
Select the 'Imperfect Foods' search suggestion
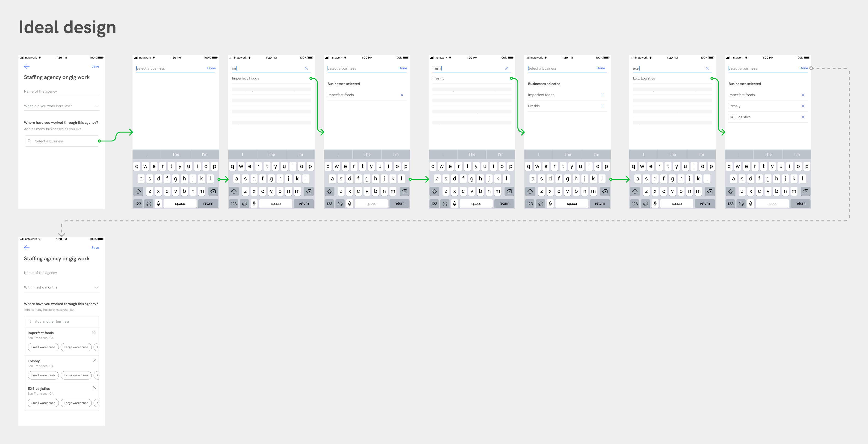[271, 78]
